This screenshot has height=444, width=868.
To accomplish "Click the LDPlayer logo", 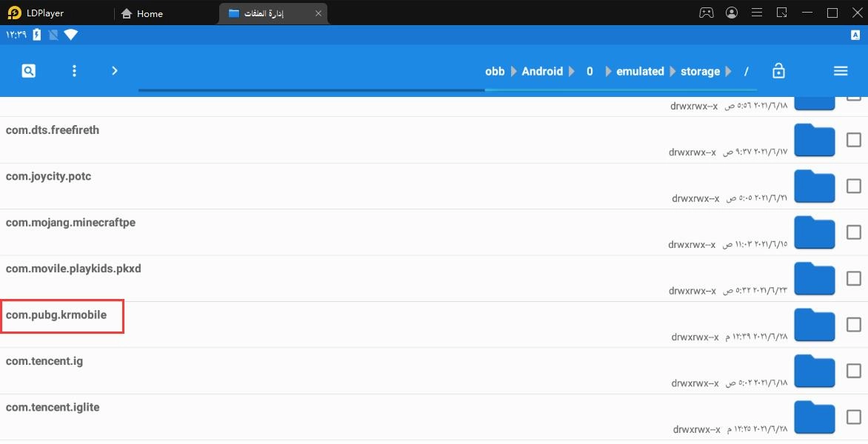I will click(x=14, y=13).
